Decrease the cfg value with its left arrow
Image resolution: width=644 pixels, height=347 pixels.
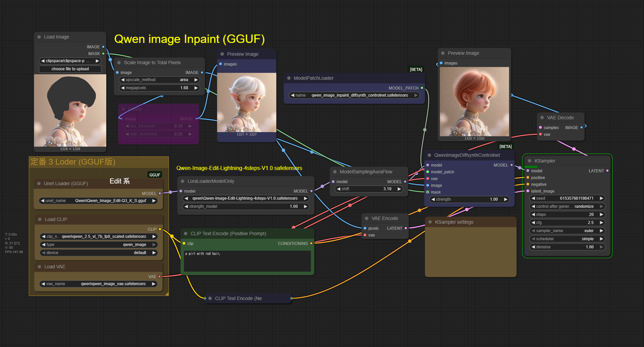click(x=533, y=223)
